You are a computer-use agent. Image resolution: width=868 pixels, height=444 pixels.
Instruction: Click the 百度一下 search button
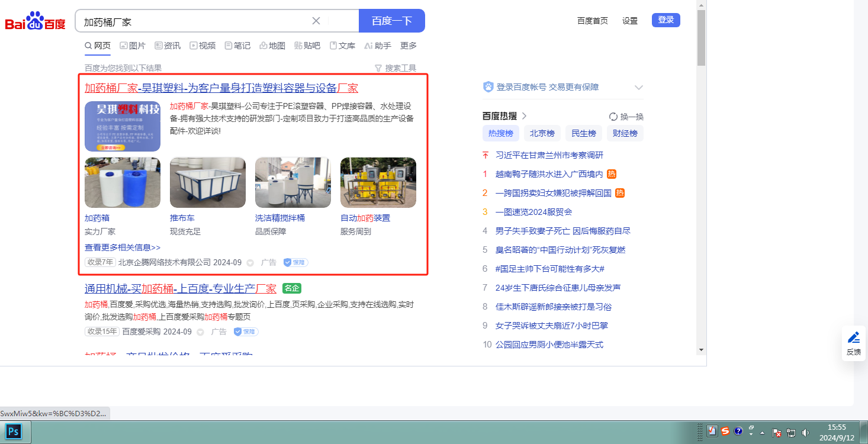392,21
